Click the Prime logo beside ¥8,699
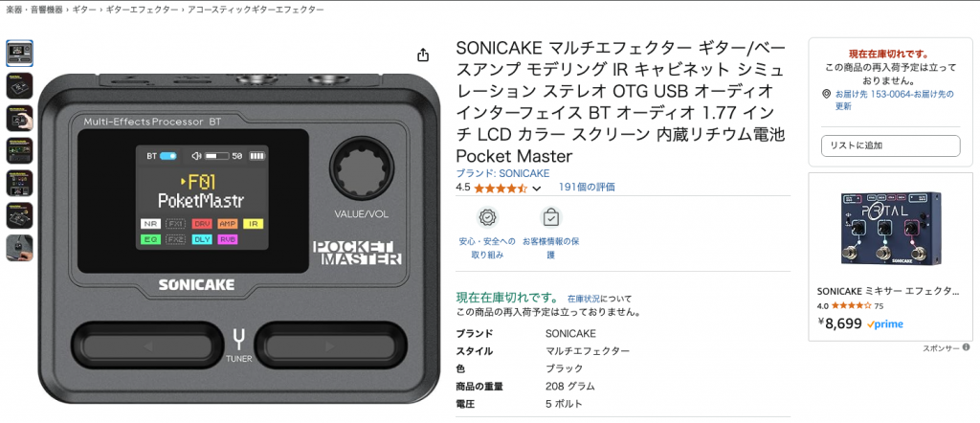Image resolution: width=980 pixels, height=423 pixels. tap(885, 324)
